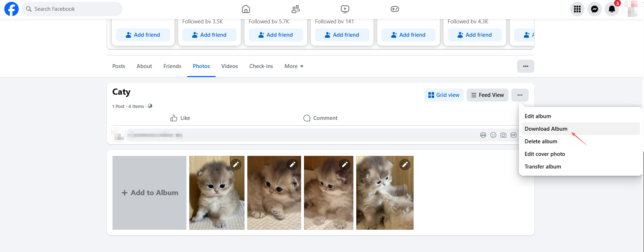This screenshot has height=252, width=644.
Task: Open the Friends icon in top navigation
Action: (x=296, y=9)
